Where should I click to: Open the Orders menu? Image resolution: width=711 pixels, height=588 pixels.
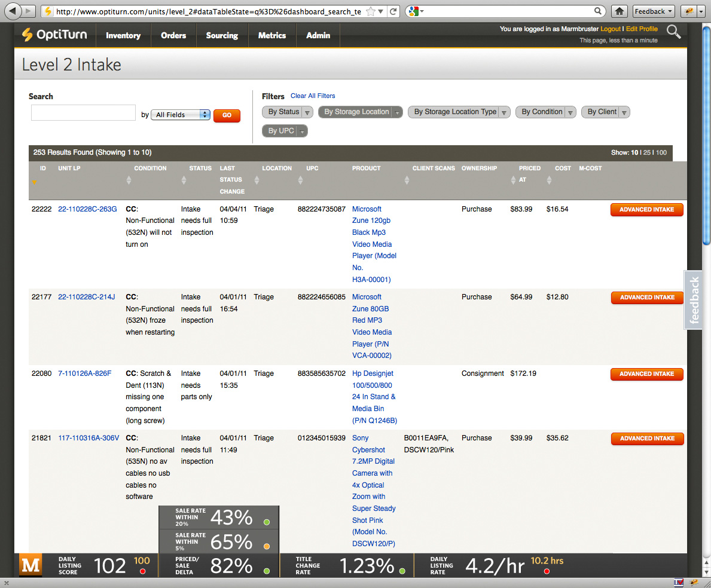pos(173,35)
